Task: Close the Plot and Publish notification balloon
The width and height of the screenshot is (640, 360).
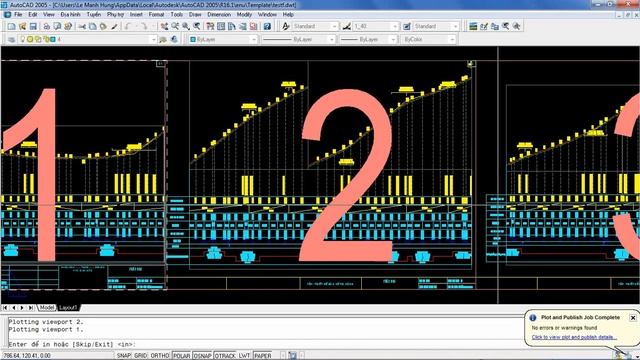Action: click(x=633, y=318)
